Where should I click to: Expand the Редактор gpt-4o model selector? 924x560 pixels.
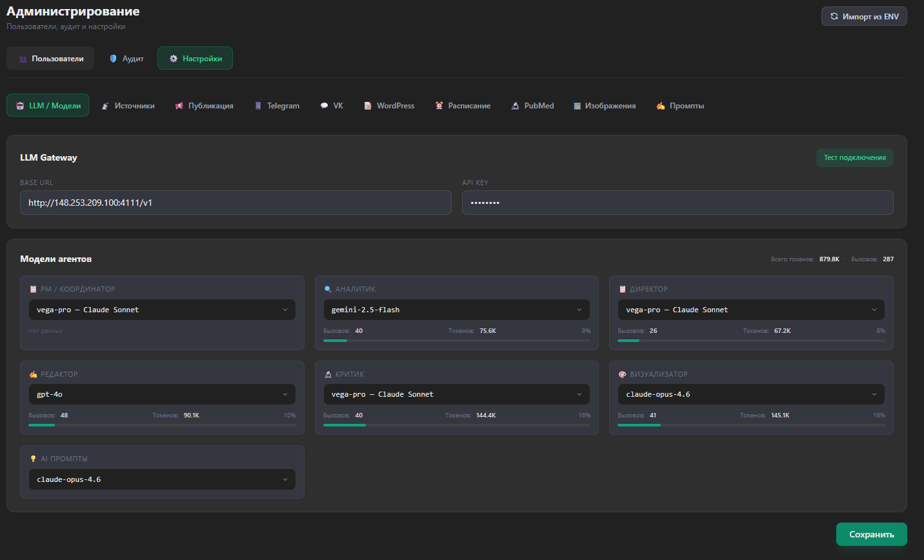tap(162, 394)
